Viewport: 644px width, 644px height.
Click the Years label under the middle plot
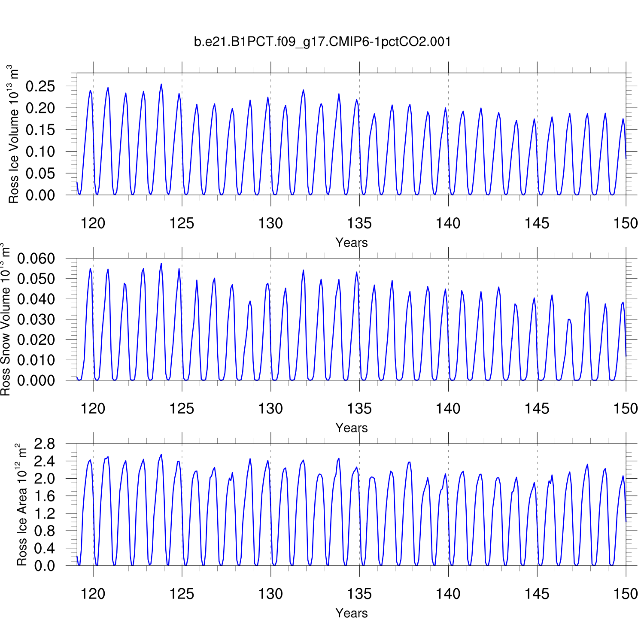[351, 428]
